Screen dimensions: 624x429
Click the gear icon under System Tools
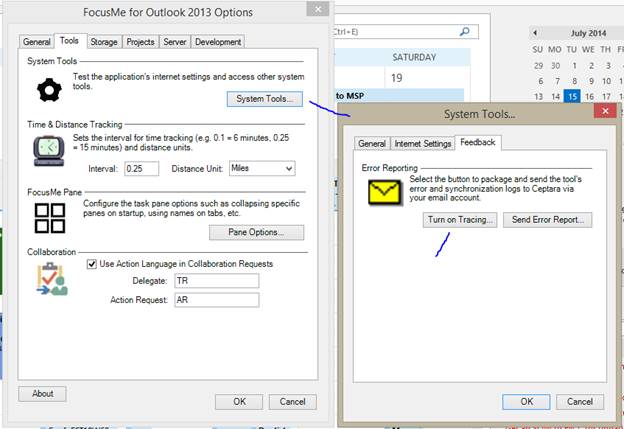(49, 90)
